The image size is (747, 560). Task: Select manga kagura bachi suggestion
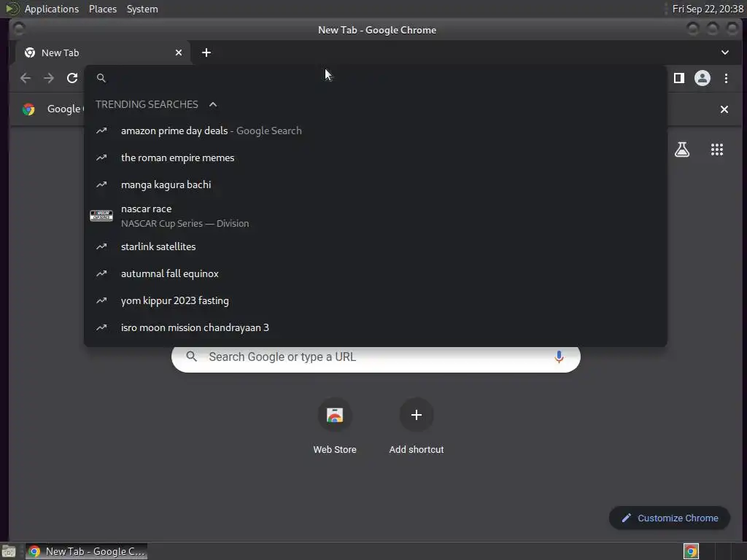click(x=376, y=184)
